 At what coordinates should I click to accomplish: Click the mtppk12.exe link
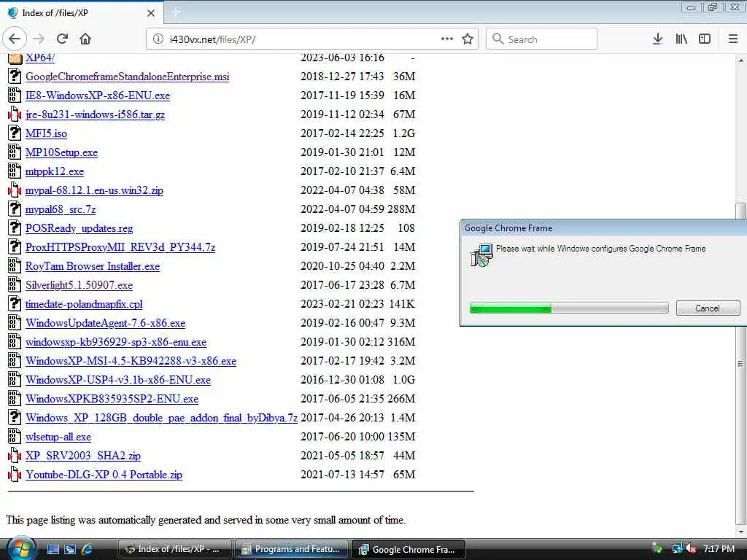54,171
